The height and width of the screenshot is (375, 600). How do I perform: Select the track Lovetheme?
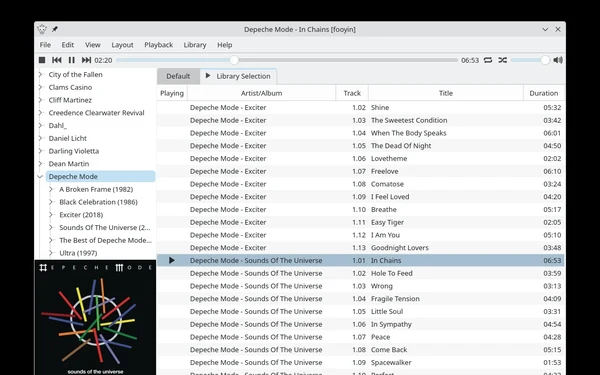pos(360,158)
